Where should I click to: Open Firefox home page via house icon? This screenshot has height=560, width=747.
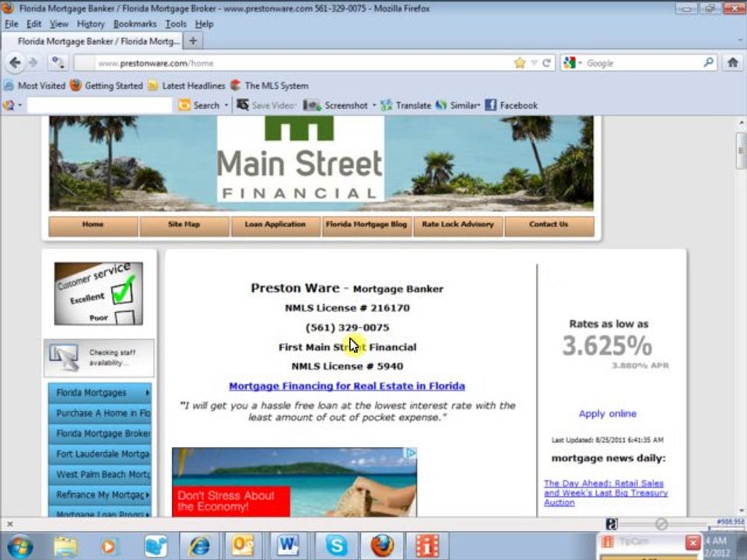point(733,62)
